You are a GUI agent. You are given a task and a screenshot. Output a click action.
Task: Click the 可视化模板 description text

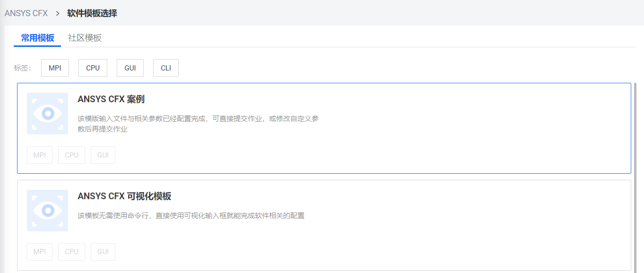[x=191, y=216]
